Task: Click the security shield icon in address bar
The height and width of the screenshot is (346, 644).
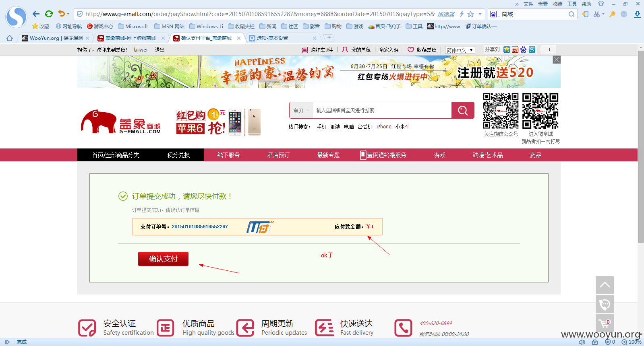Action: pyautogui.click(x=80, y=14)
